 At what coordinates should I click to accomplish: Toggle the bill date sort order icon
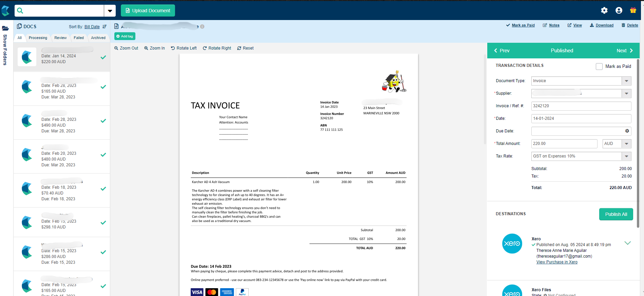(x=105, y=26)
